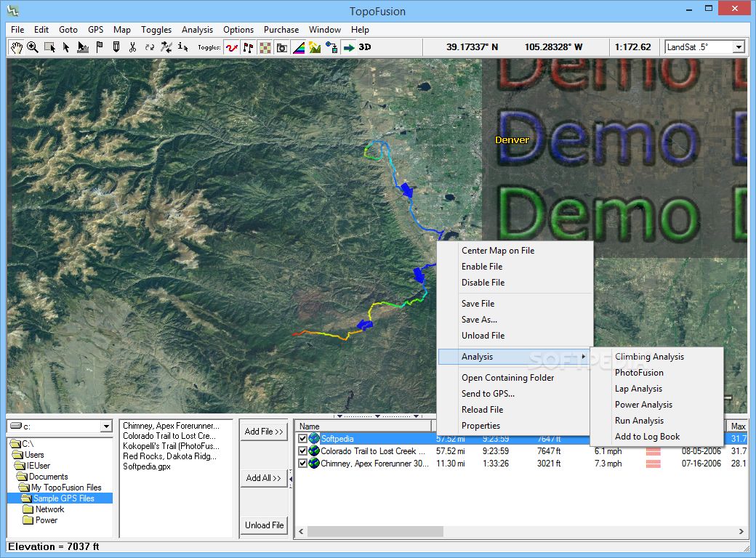
Task: Click the globe icon for Colorado Trail row
Action: pyautogui.click(x=314, y=451)
